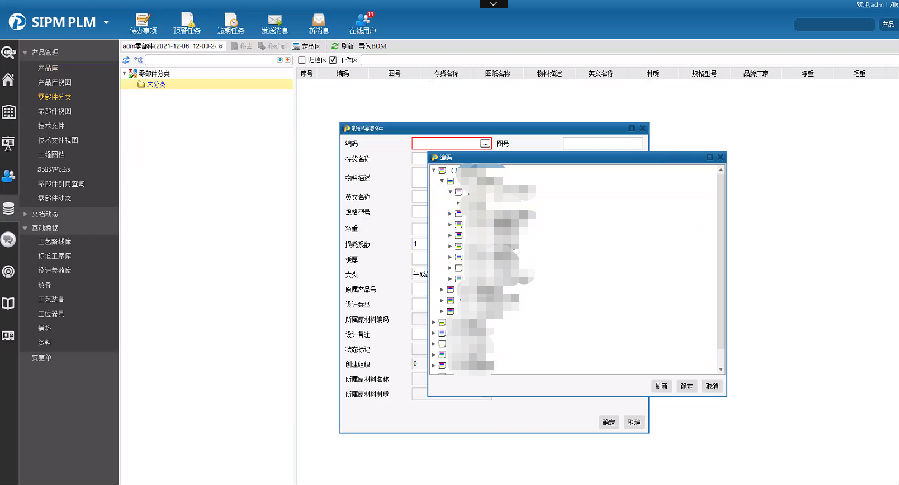The width and height of the screenshot is (899, 485).
Task: Open the database stack icon in sidebar
Action: [8, 208]
